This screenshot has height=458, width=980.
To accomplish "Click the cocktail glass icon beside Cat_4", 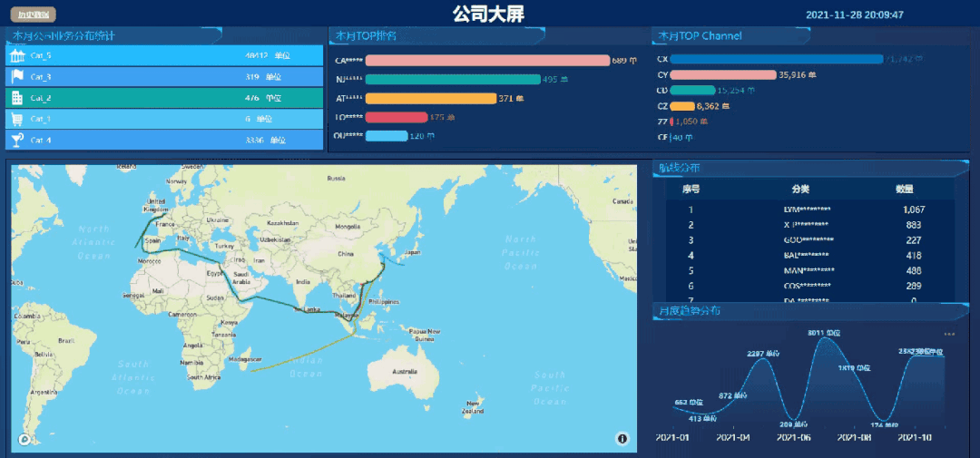I will pyautogui.click(x=17, y=140).
